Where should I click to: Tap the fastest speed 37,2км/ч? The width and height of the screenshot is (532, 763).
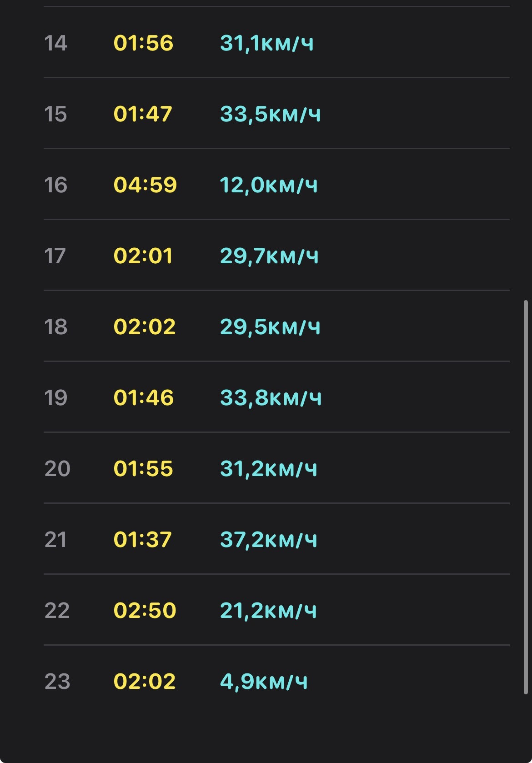click(x=268, y=540)
